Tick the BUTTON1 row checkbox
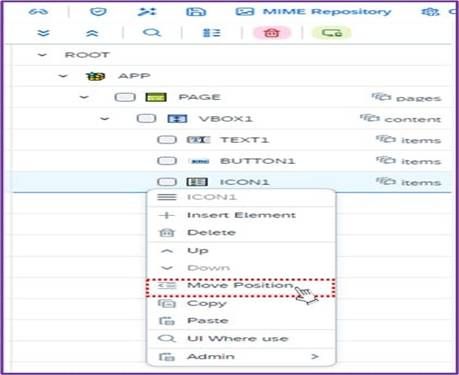459x375 pixels. [167, 161]
